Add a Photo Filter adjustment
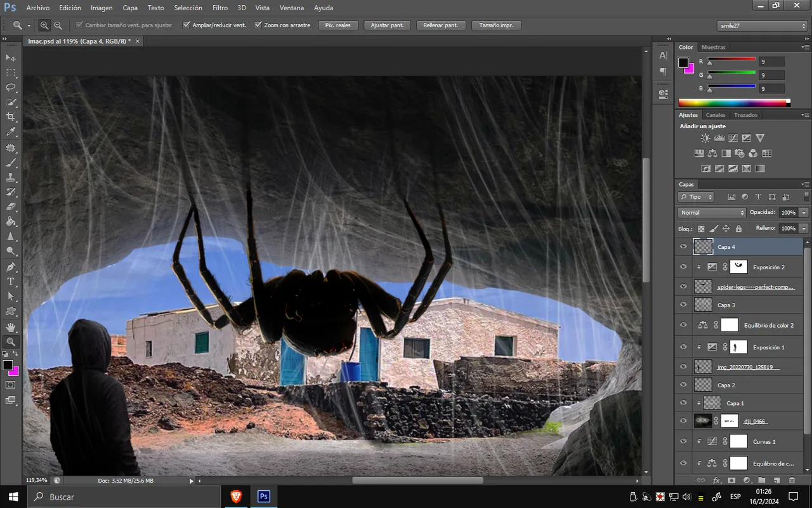The height and width of the screenshot is (508, 812). [740, 153]
